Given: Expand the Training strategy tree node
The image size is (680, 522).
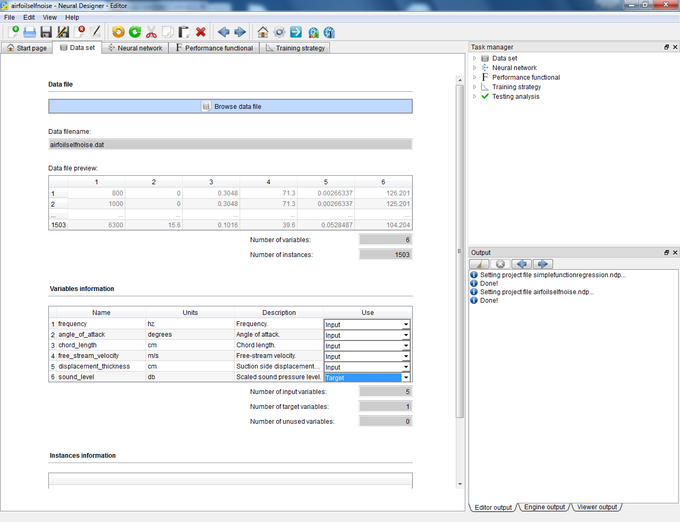Looking at the screenshot, I should (474, 87).
